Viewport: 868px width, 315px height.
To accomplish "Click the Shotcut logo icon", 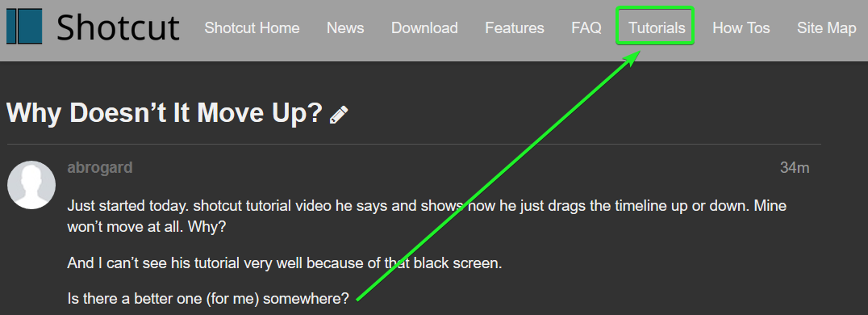I will coord(24,26).
